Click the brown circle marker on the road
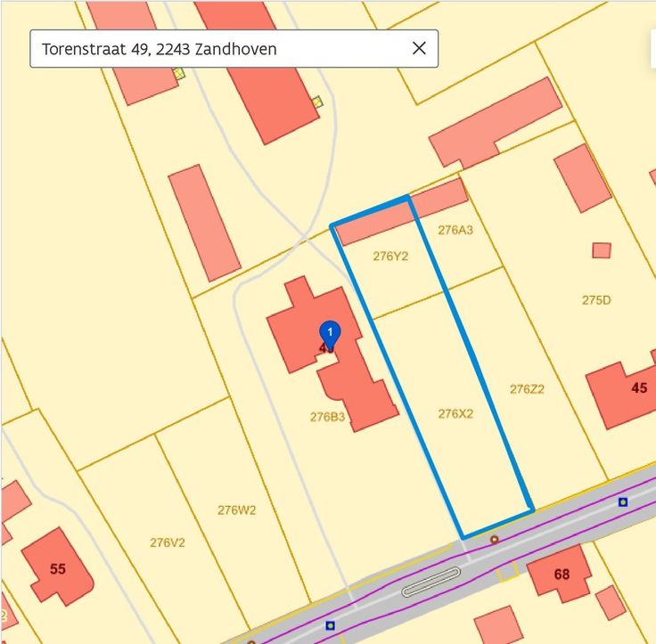 click(494, 539)
